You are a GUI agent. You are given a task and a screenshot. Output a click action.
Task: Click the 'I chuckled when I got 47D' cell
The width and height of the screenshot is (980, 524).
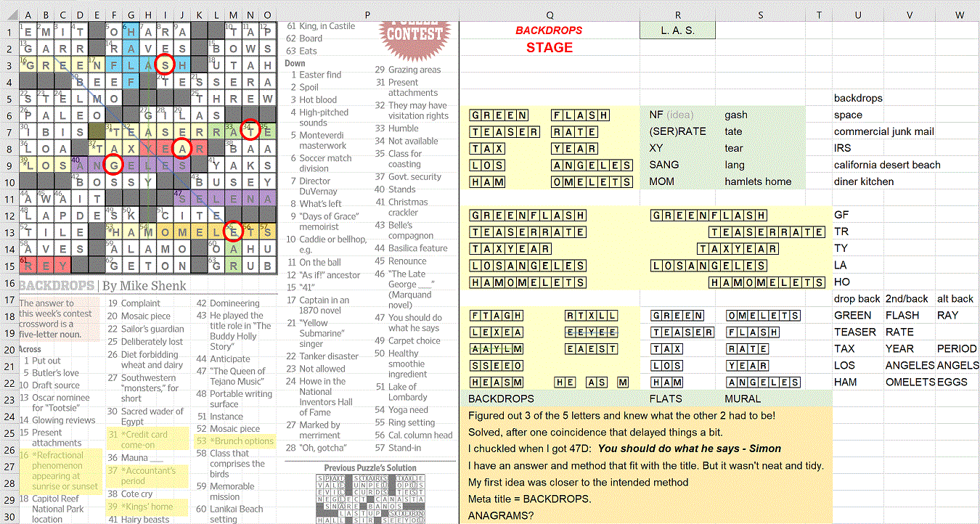[x=624, y=449]
